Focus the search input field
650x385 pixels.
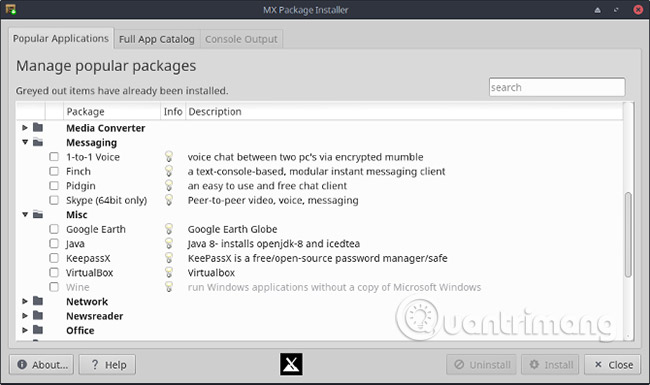[x=557, y=87]
